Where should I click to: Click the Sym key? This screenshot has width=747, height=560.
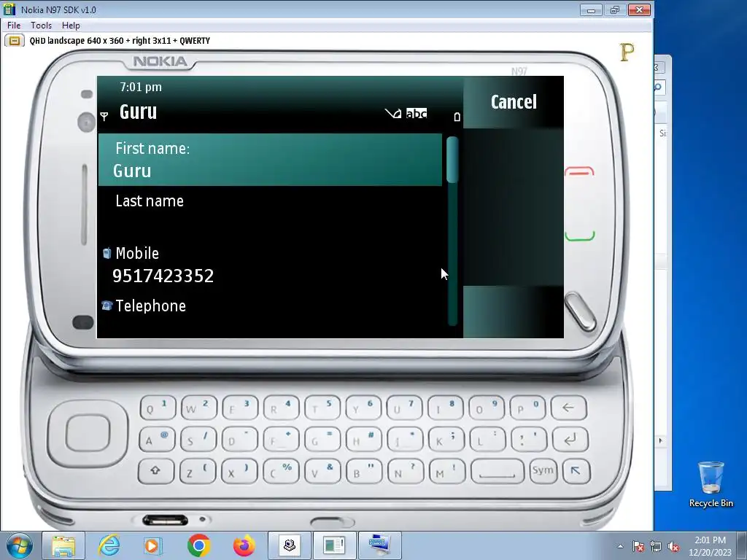point(543,471)
